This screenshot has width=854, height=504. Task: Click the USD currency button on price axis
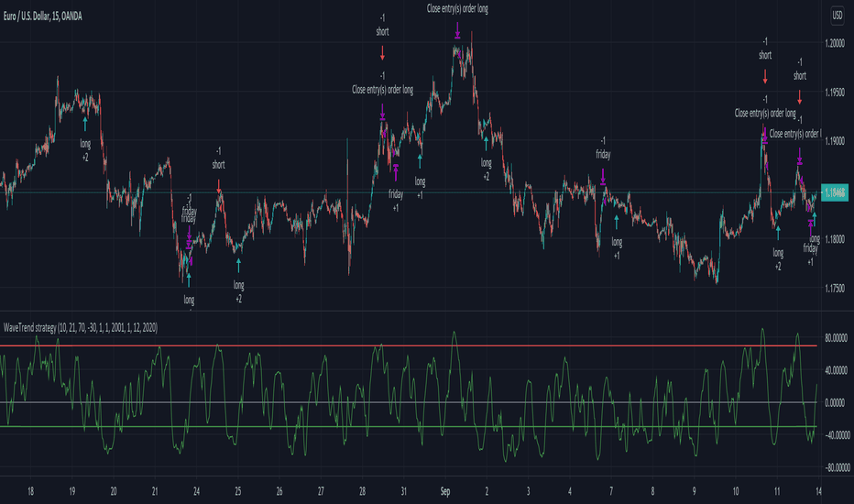[837, 16]
